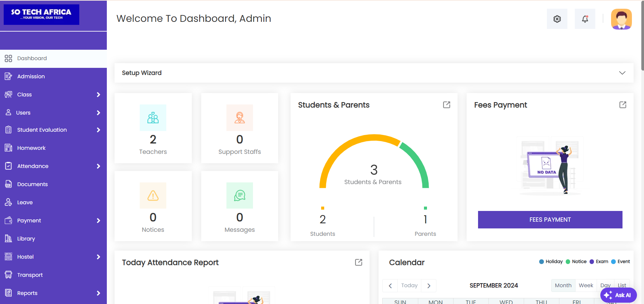Open Students & Parents external link icon
The width and height of the screenshot is (644, 304).
pyautogui.click(x=446, y=105)
